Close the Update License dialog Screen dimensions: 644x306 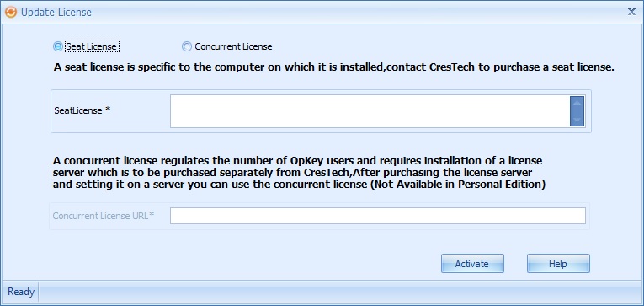(x=631, y=12)
